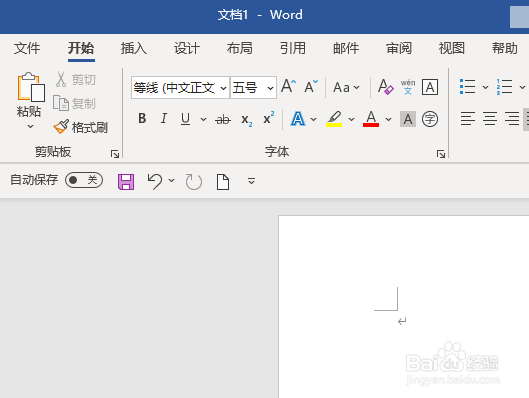Click the numbered list icon

[504, 87]
